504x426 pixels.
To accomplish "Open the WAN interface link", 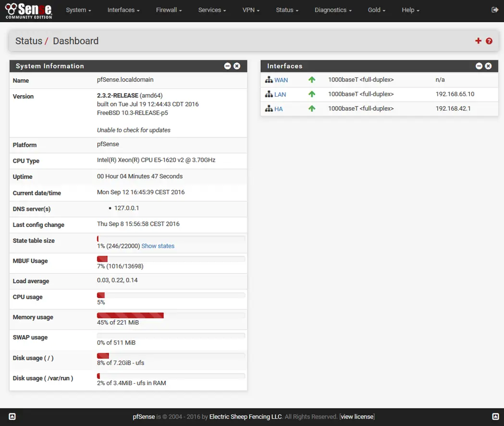I will 281,80.
